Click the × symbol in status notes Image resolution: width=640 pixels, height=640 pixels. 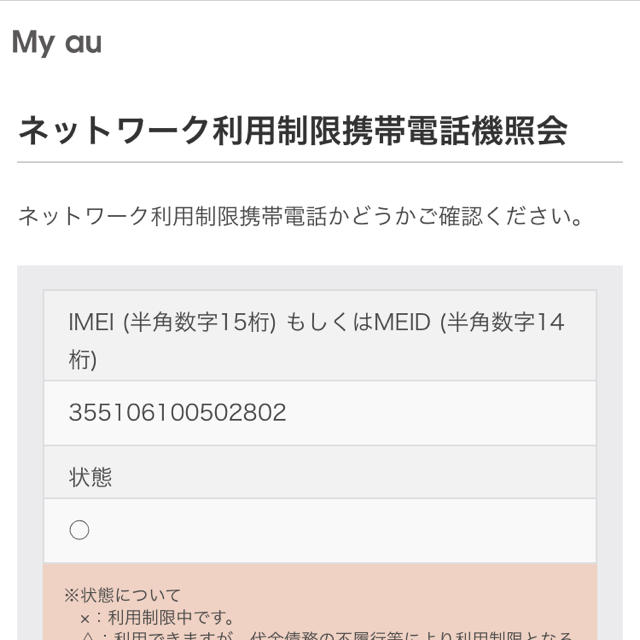(84, 618)
